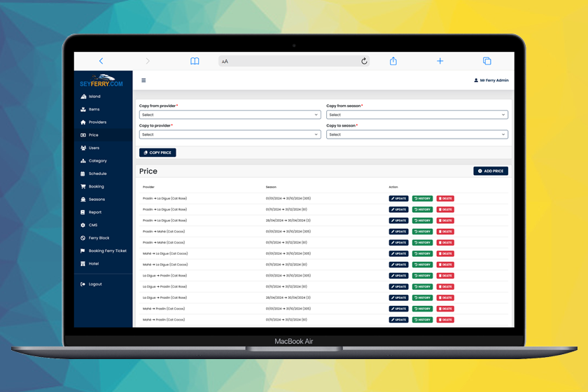Image resolution: width=588 pixels, height=392 pixels.
Task: Reload page with refresh icon
Action: point(364,62)
